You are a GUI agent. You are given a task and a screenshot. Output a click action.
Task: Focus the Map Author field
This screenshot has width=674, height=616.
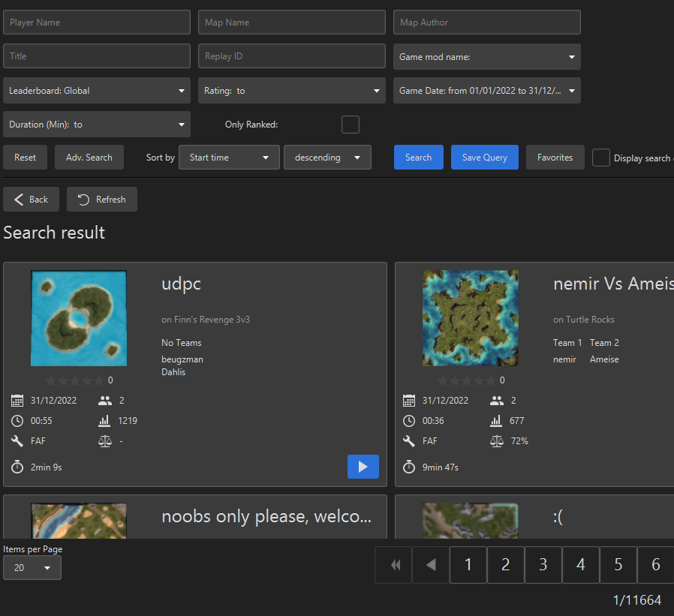coord(486,23)
